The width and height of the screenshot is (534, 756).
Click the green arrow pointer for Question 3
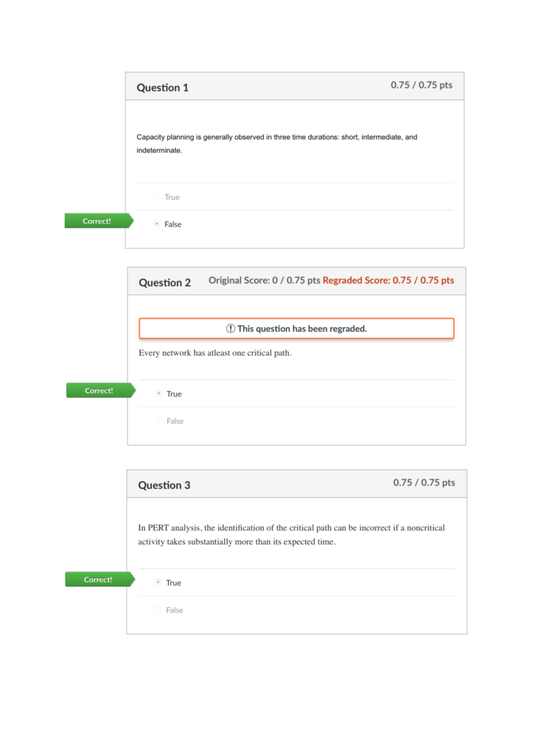click(132, 579)
